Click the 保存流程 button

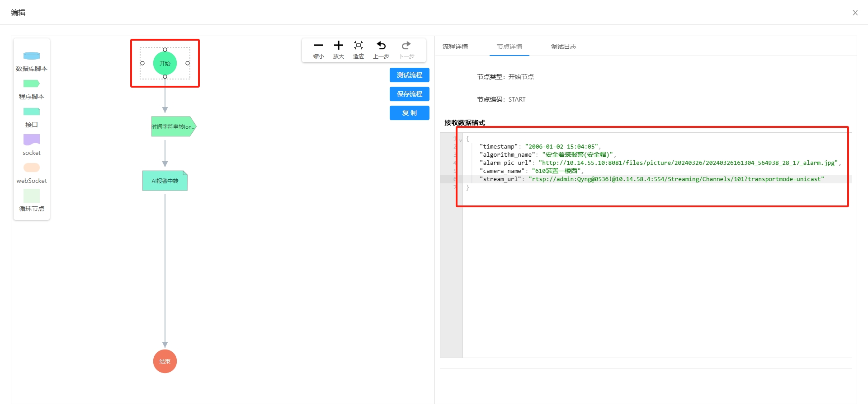tap(410, 94)
